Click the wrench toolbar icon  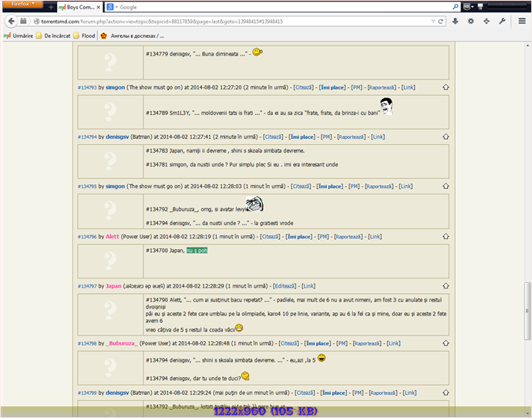[502, 21]
